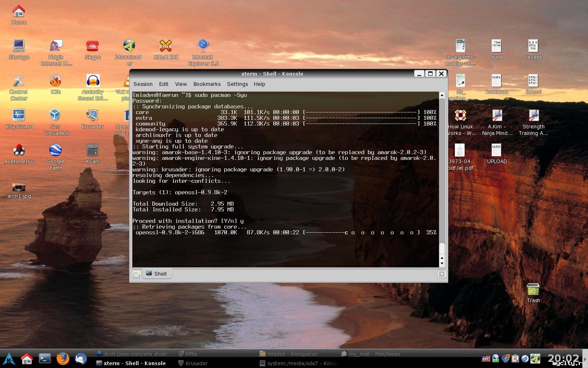The image size is (588, 368).
Task: Expand the Settings menu in Konsole
Action: point(237,84)
